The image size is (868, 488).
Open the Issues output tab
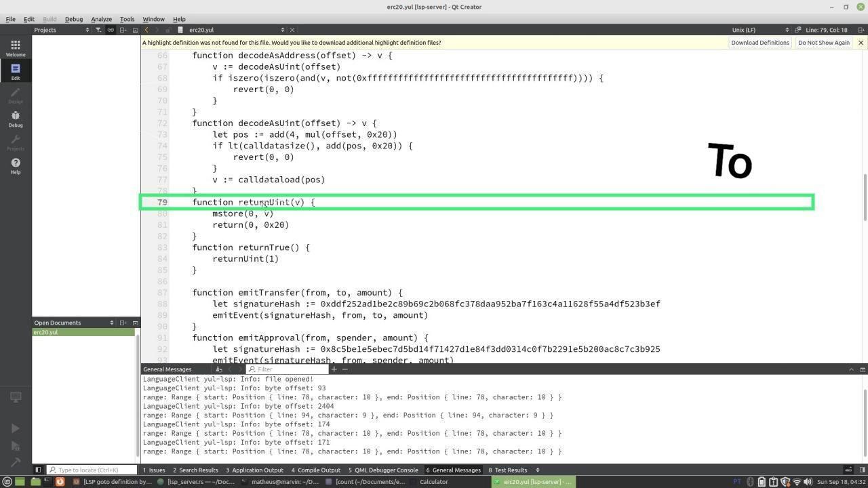point(154,470)
